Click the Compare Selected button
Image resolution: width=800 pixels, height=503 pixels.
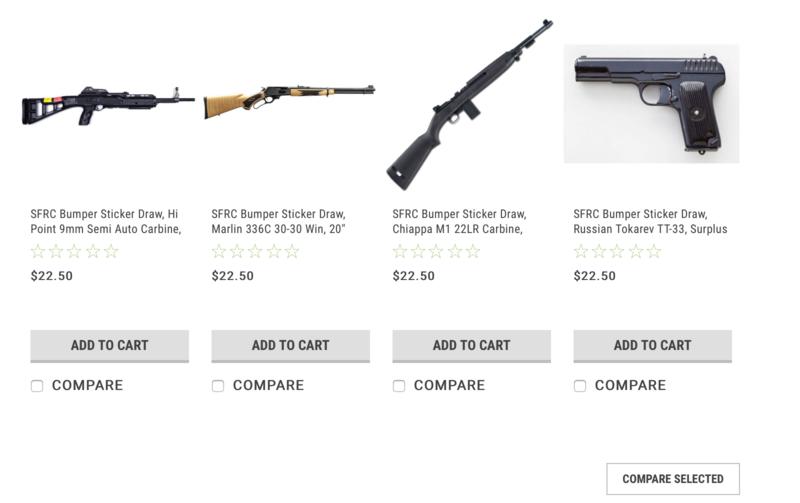click(673, 479)
